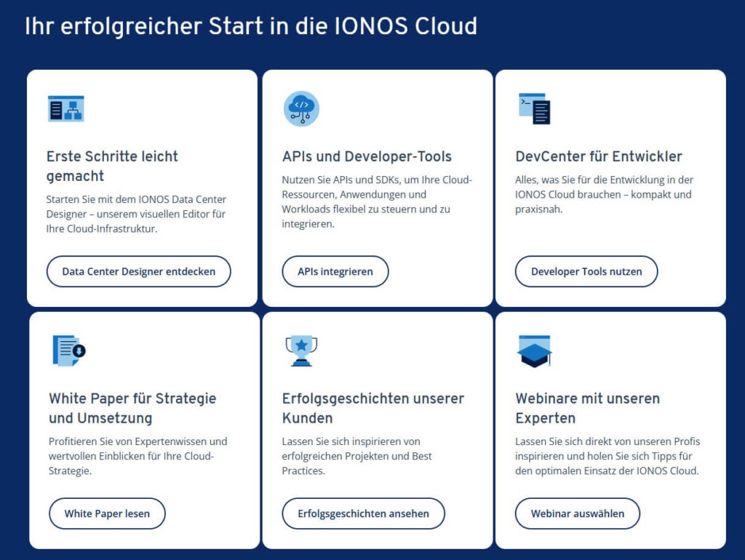The image size is (745, 560).
Task: Select the 'White Paper lesen' button
Action: point(107,513)
